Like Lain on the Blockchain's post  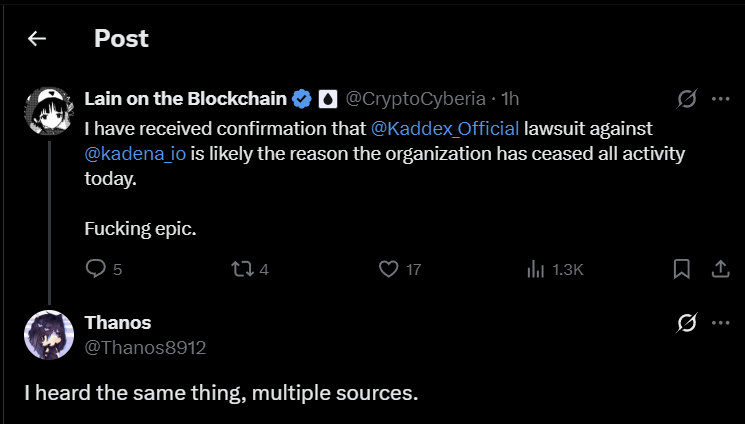tap(390, 269)
